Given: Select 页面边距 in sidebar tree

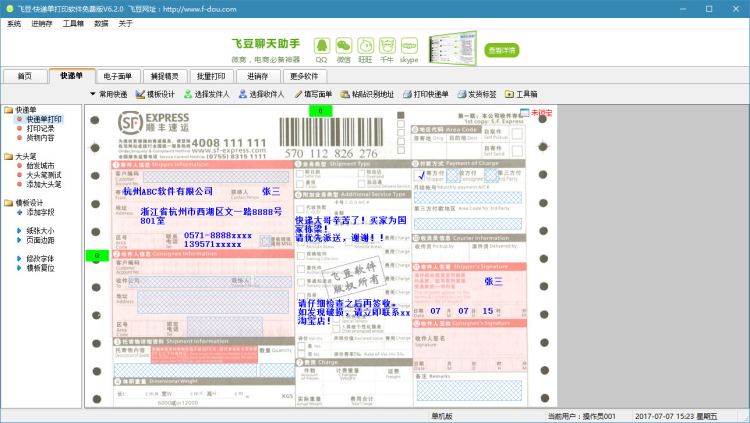Looking at the screenshot, I should [40, 240].
